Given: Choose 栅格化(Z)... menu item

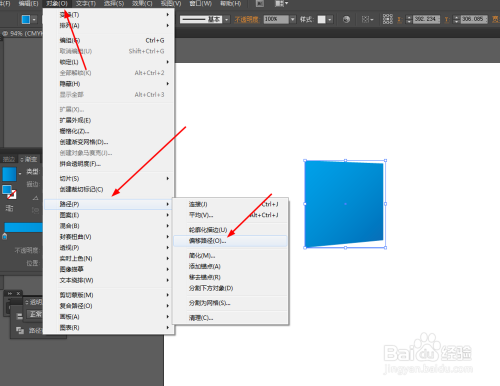Looking at the screenshot, I should (109, 131).
